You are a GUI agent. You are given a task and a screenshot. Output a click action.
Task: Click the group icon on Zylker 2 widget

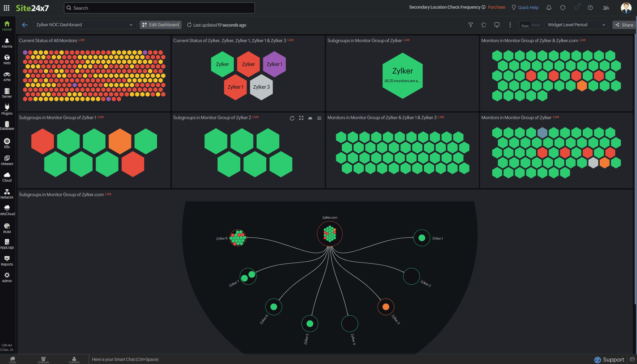click(x=310, y=118)
